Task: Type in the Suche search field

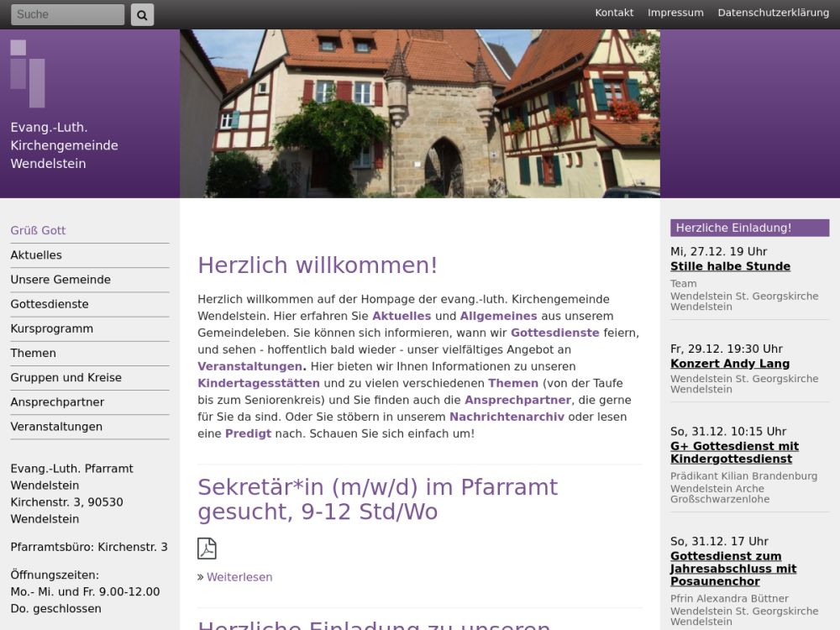Action: (67, 14)
